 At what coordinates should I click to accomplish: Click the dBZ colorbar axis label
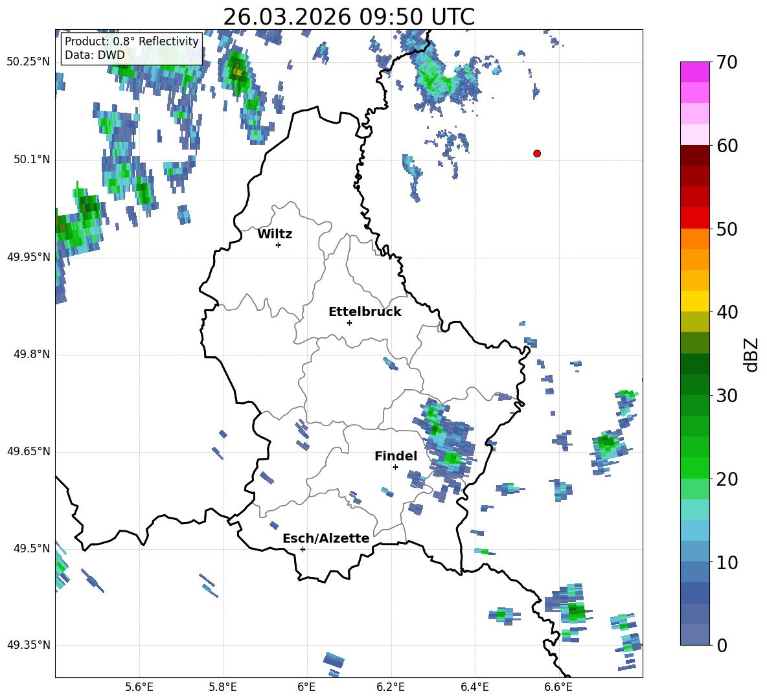click(752, 354)
